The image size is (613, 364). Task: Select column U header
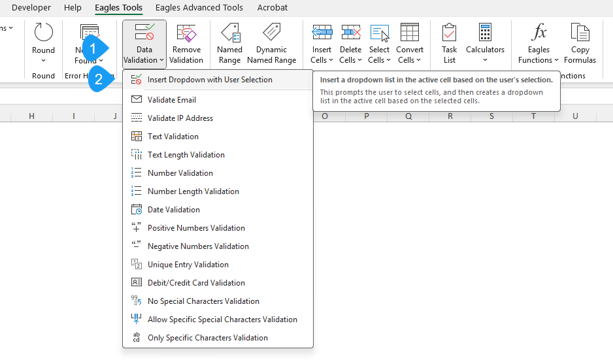(x=575, y=116)
